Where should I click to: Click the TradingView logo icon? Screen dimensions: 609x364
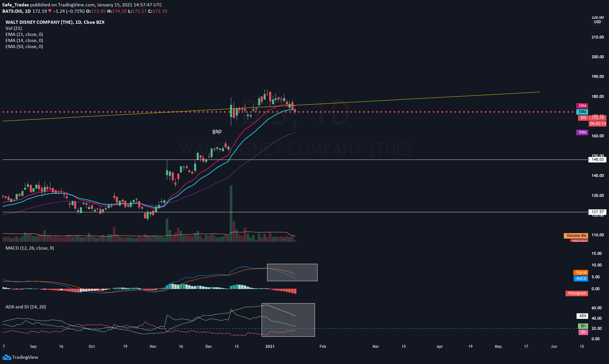tap(7, 357)
